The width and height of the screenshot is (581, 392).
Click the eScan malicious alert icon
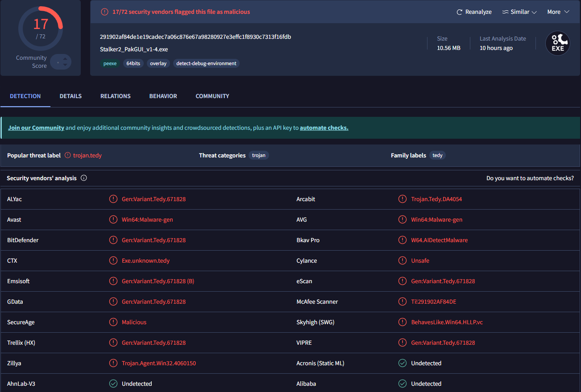click(x=403, y=281)
